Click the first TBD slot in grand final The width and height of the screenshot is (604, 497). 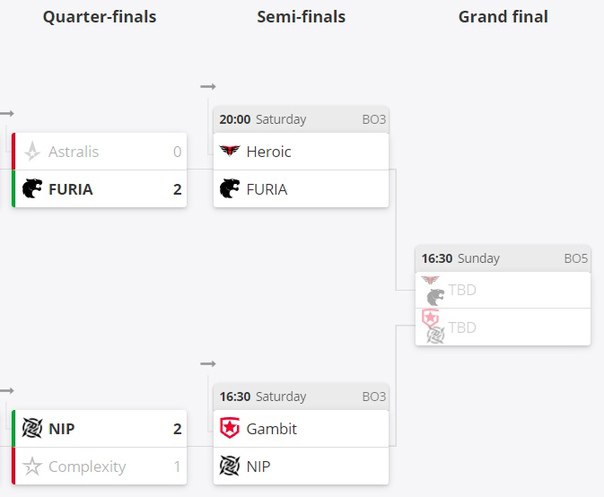coord(503,290)
